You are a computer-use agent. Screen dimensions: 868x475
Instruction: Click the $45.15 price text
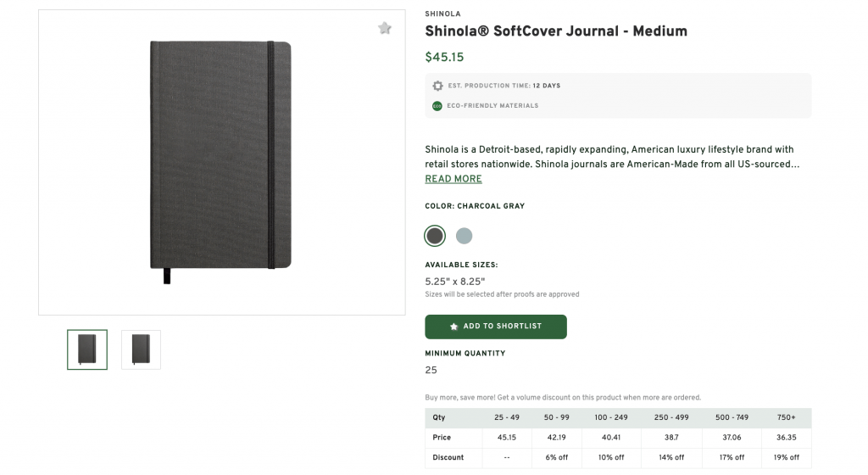(444, 58)
